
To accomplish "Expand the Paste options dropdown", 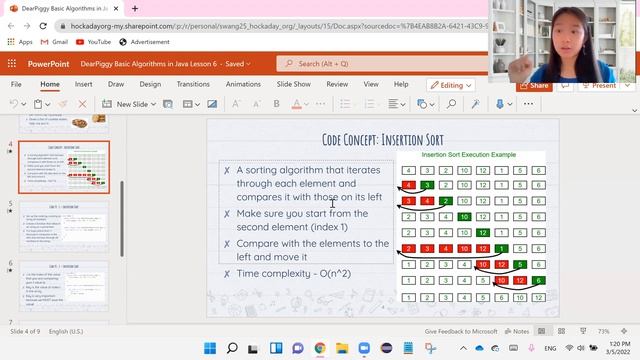I will (x=48, y=104).
